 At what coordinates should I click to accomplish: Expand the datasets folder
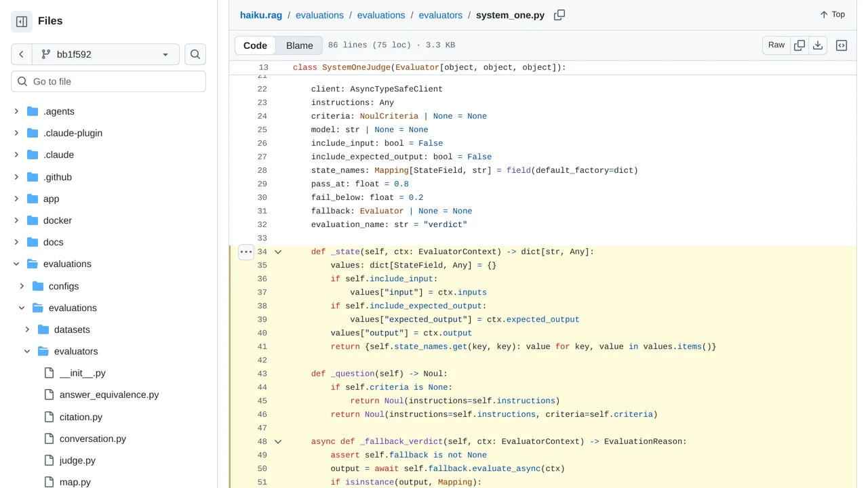pyautogui.click(x=27, y=329)
